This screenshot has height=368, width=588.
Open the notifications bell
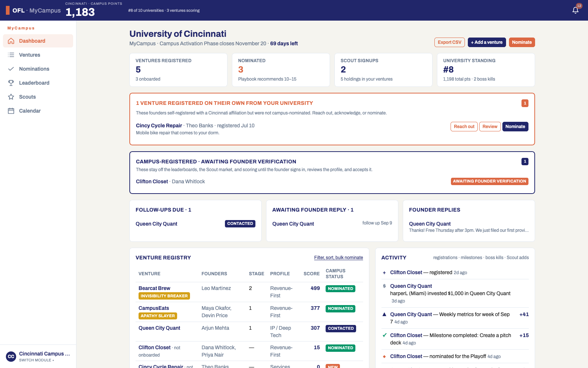[576, 10]
